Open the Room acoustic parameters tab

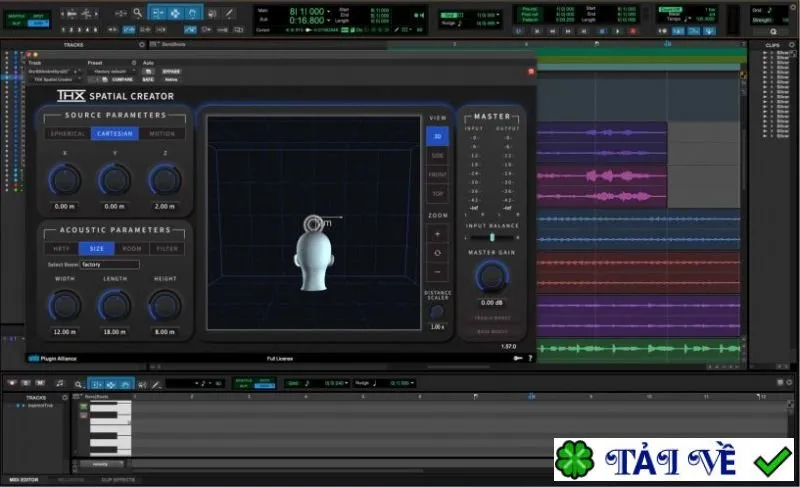[x=132, y=249]
